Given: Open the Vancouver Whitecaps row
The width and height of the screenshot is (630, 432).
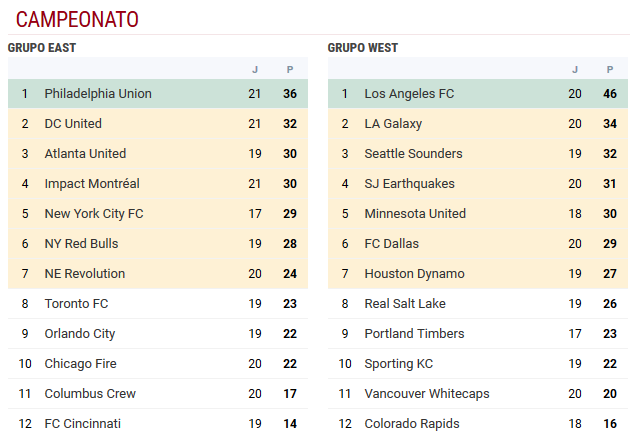Looking at the screenshot, I should point(478,394).
